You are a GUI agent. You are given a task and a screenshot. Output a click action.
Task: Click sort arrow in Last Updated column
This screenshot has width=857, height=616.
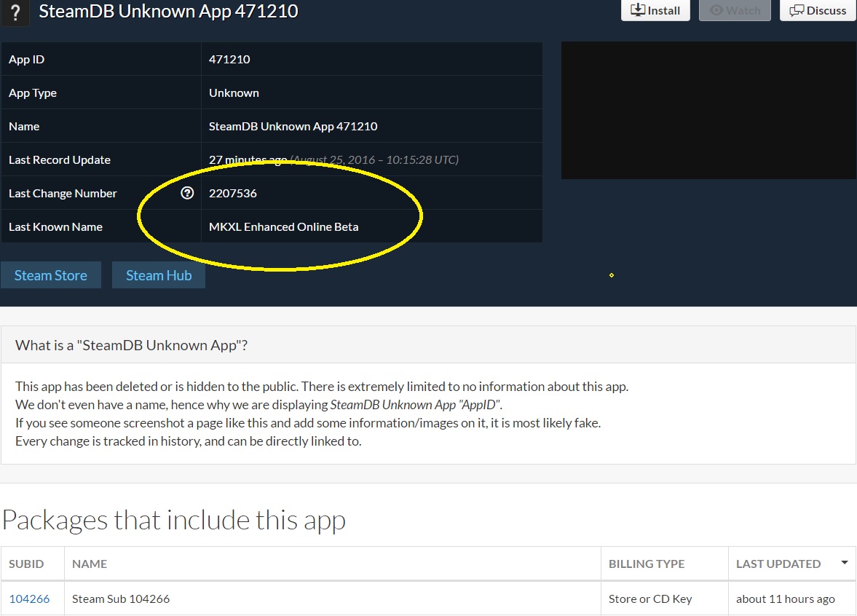[x=845, y=563]
